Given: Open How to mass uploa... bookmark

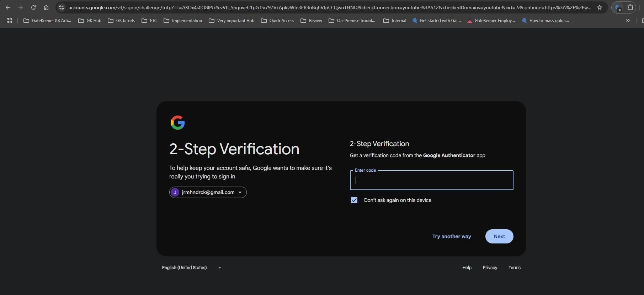Looking at the screenshot, I should coord(545,21).
